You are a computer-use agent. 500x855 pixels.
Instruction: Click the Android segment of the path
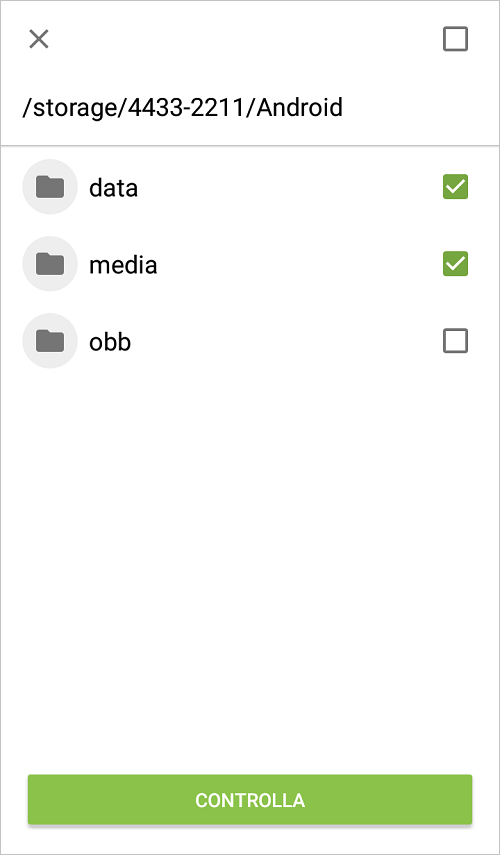pyautogui.click(x=300, y=107)
